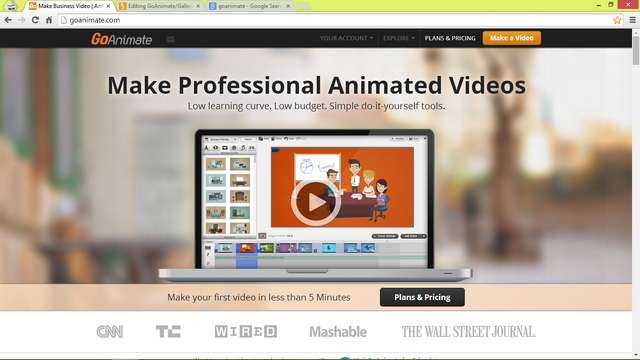Click scrollbar down arrow
This screenshot has width=640, height=360.
pos(636,356)
